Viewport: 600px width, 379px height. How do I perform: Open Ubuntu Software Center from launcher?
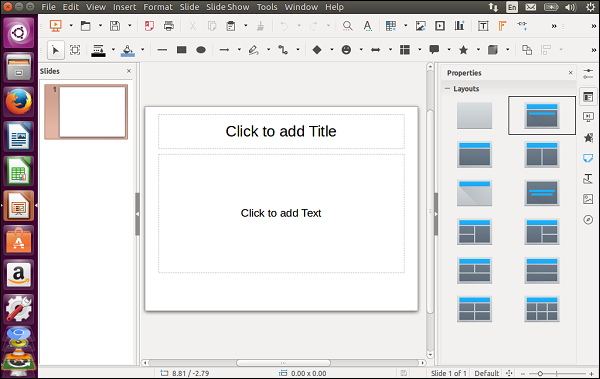(x=18, y=240)
